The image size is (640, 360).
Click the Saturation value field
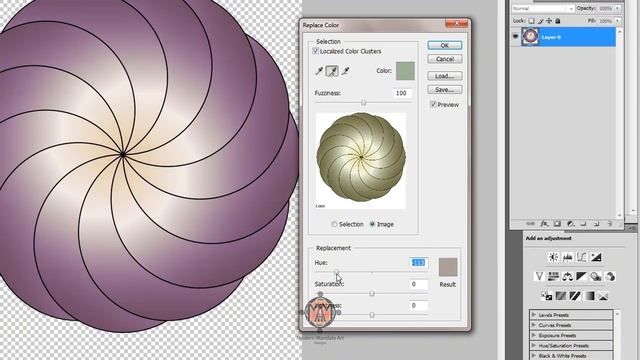[x=418, y=284]
